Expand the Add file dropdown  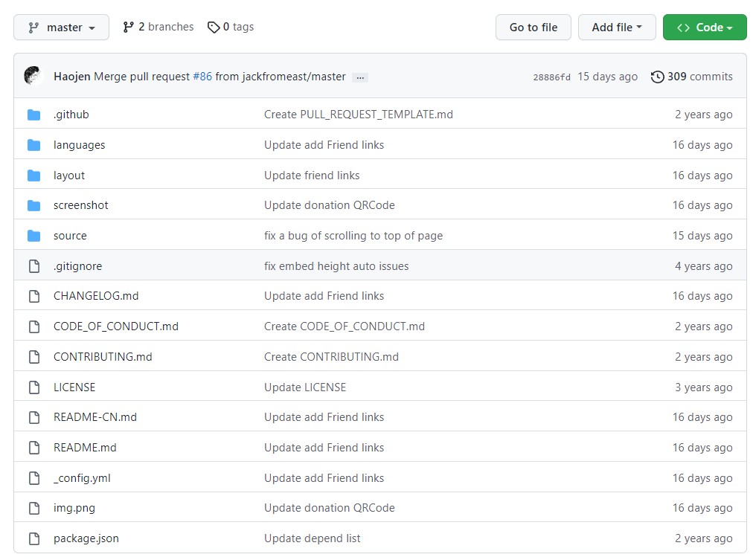coord(616,28)
